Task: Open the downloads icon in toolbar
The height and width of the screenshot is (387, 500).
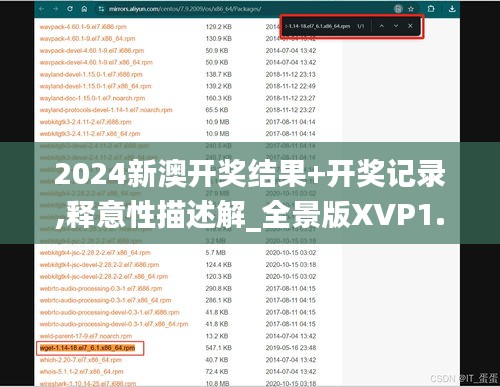Action: pyautogui.click(x=452, y=9)
